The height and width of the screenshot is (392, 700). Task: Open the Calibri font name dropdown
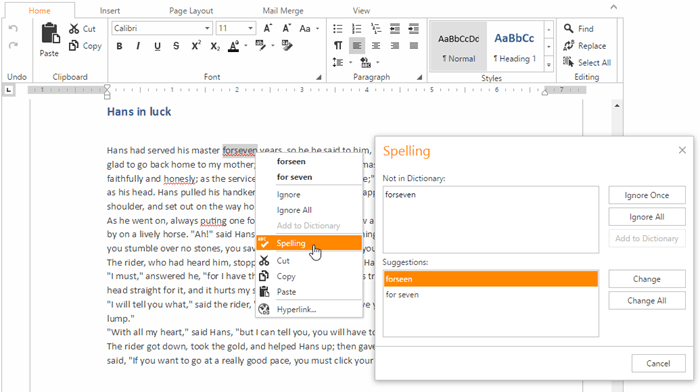pyautogui.click(x=207, y=29)
